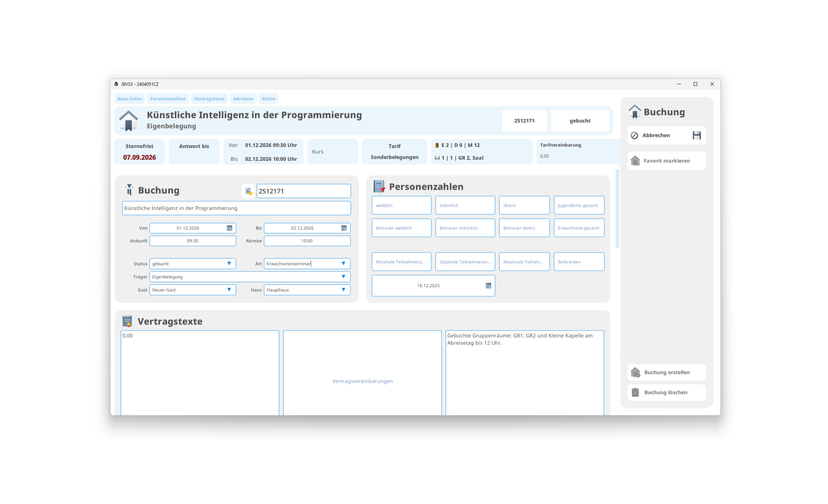Expand the Status dropdown showing gebucht
The image size is (828, 504).
click(229, 264)
